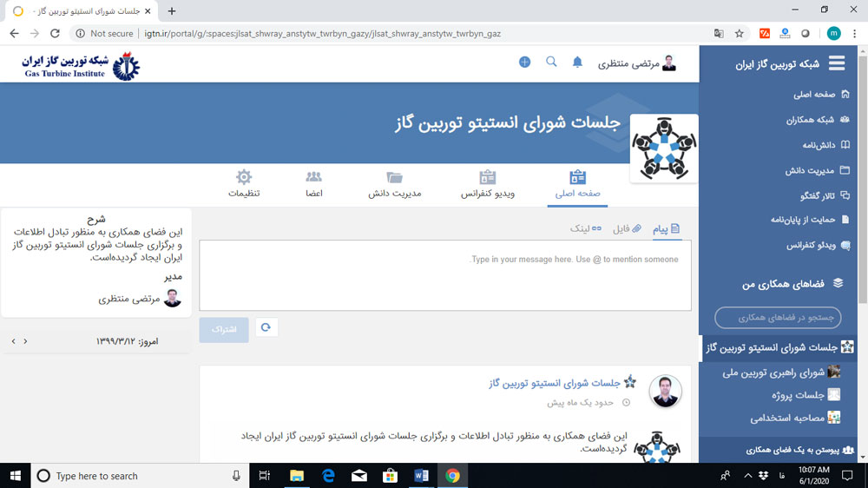Select the لینک link option

pyautogui.click(x=584, y=228)
